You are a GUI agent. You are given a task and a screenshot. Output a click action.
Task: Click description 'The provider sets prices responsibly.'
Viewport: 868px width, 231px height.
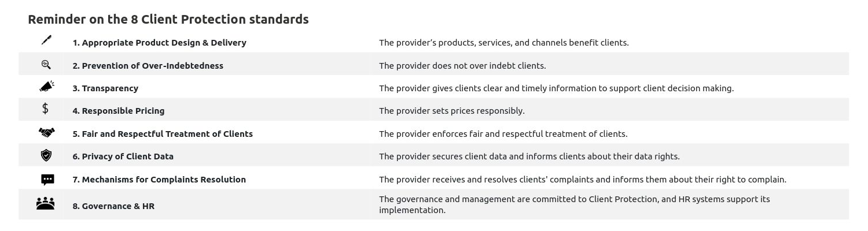(451, 111)
